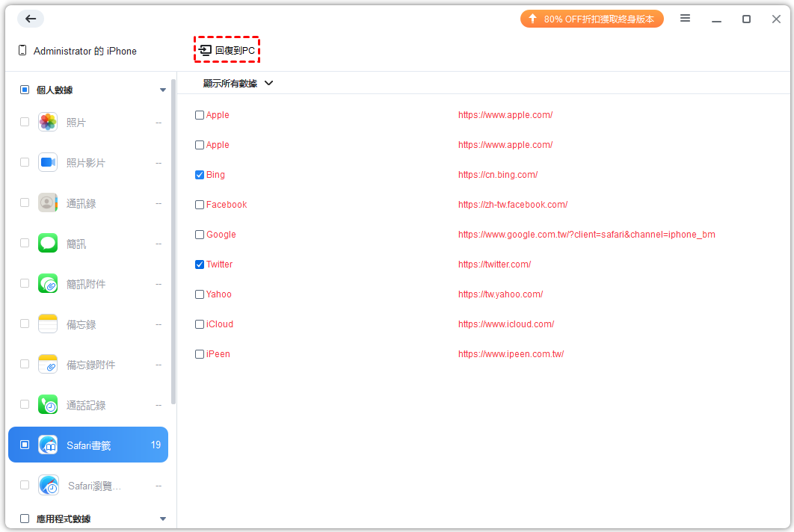
Task: Click the Google bookmark URL
Action: (x=586, y=235)
